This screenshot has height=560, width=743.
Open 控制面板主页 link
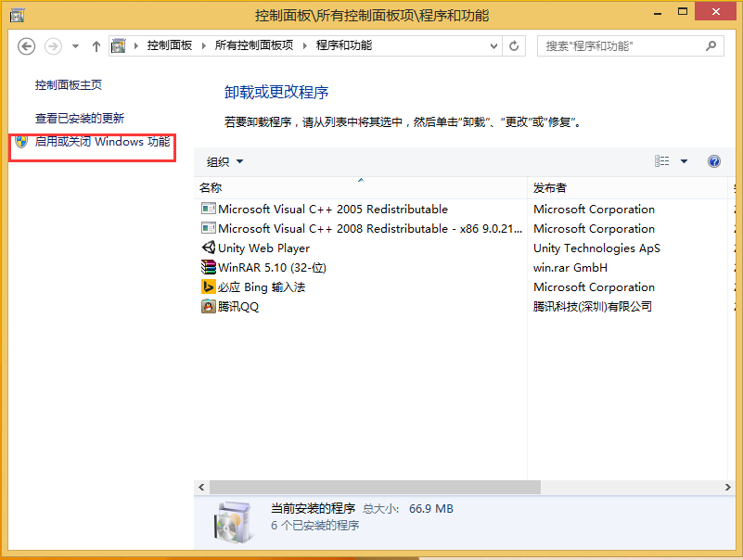69,84
